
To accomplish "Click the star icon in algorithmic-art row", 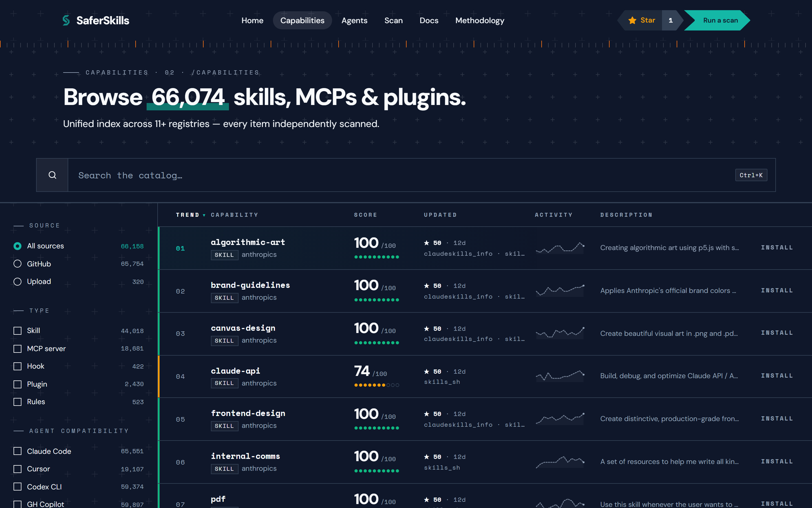I will (427, 243).
